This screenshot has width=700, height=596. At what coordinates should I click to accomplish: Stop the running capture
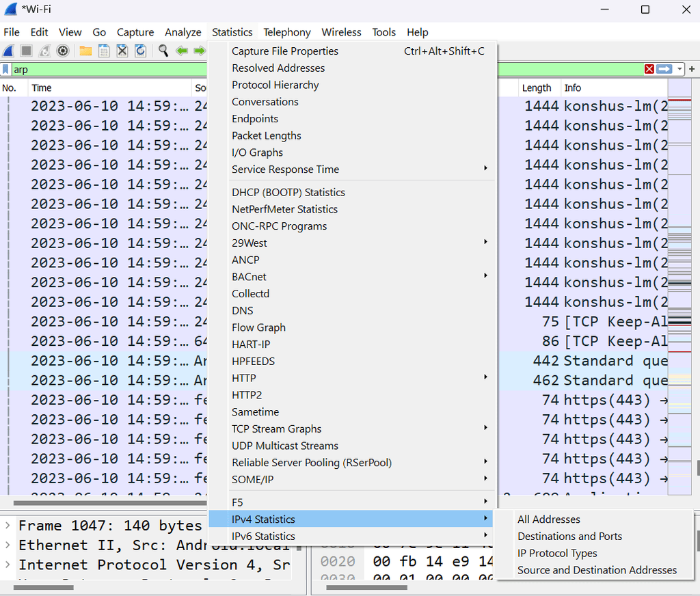click(26, 51)
